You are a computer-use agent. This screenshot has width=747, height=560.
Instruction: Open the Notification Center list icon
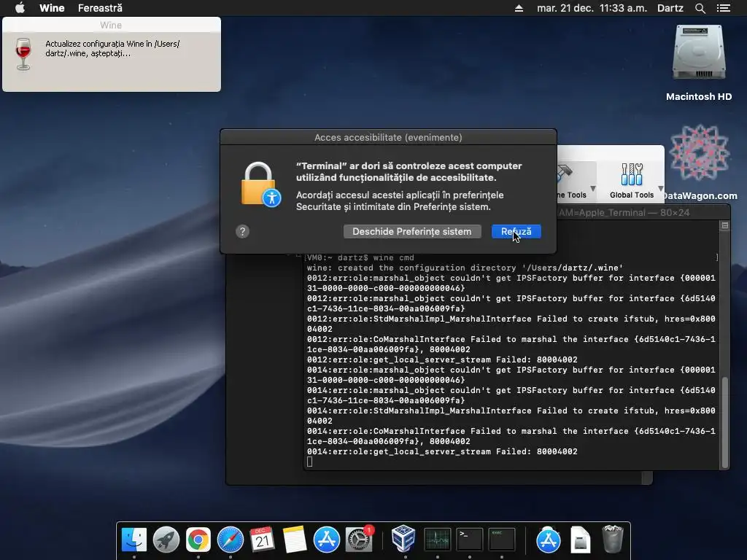(723, 8)
